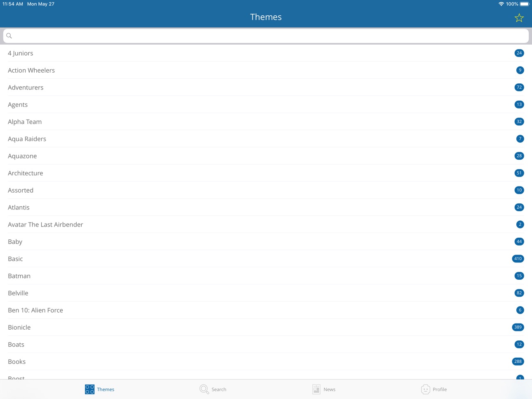Click the 28 badge on Aquazone row
Screen dimensions: 532x399
(519, 156)
